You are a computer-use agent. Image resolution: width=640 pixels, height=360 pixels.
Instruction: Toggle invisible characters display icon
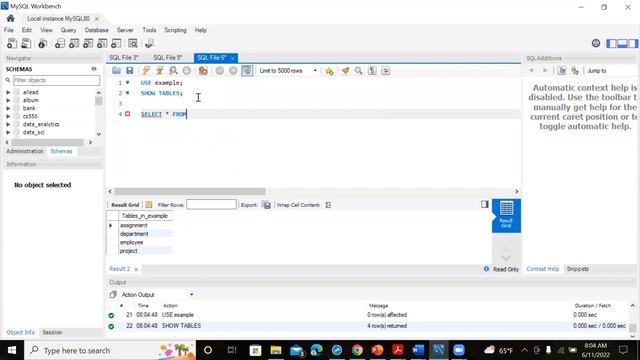point(372,71)
